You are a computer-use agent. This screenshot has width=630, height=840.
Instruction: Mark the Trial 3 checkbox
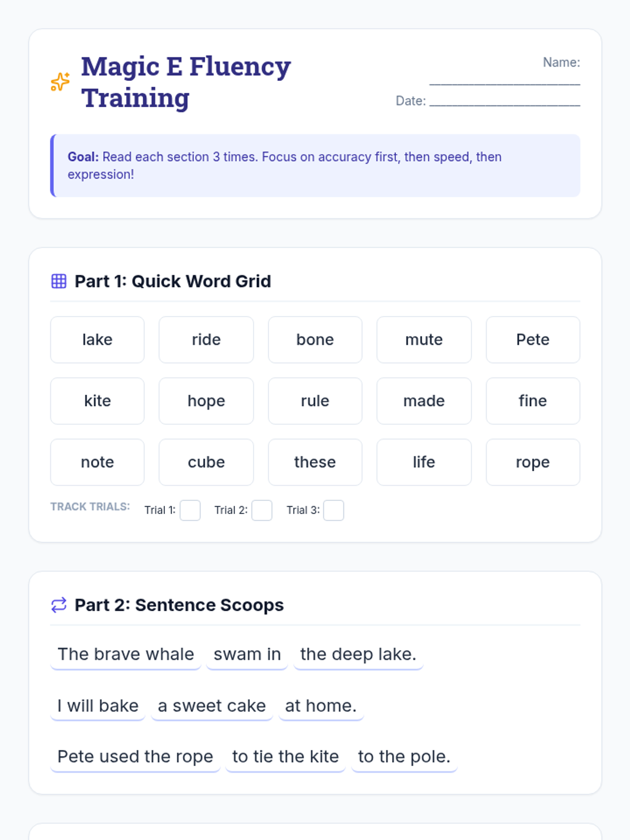(333, 510)
